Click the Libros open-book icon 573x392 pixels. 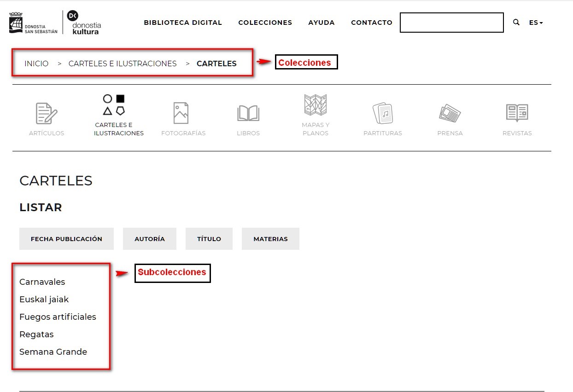click(x=248, y=113)
